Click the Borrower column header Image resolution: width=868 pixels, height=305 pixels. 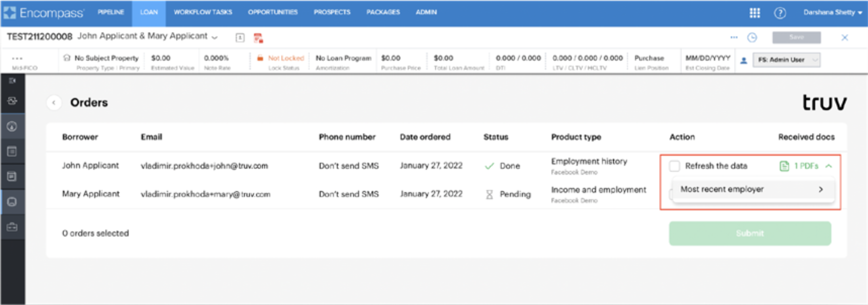point(80,137)
